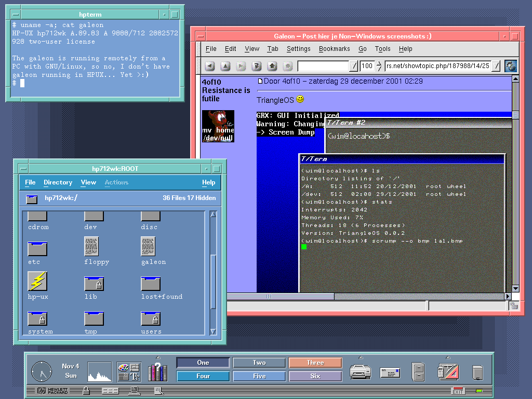Screen dimensions: 532x399
Task: Open the clock on the front panel
Action: tap(42, 371)
